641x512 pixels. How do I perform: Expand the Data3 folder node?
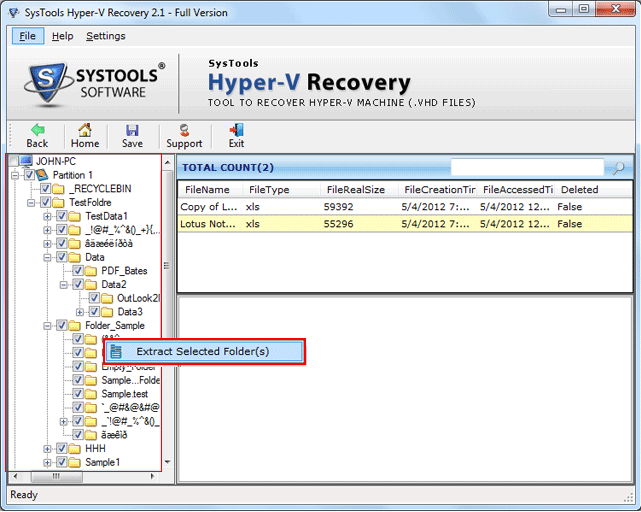79,312
